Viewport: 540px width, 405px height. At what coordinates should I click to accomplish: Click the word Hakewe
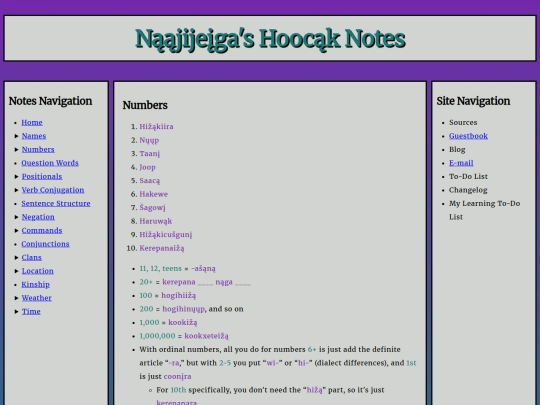pyautogui.click(x=153, y=194)
